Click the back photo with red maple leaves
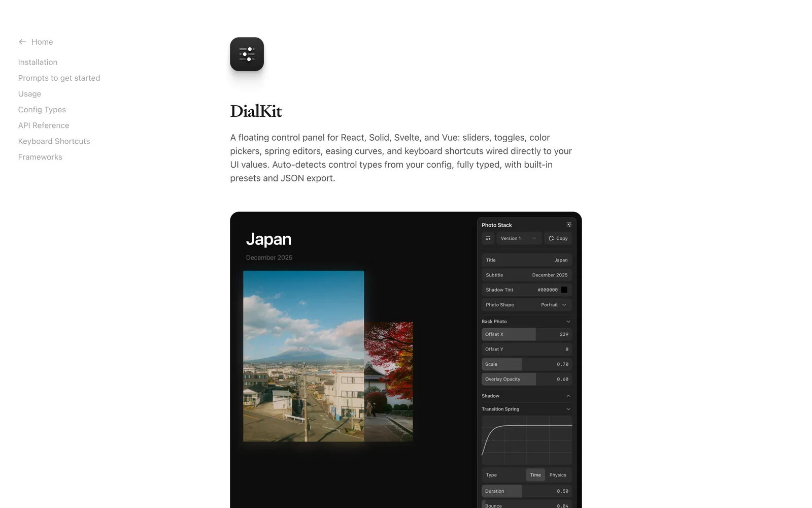 pyautogui.click(x=388, y=381)
